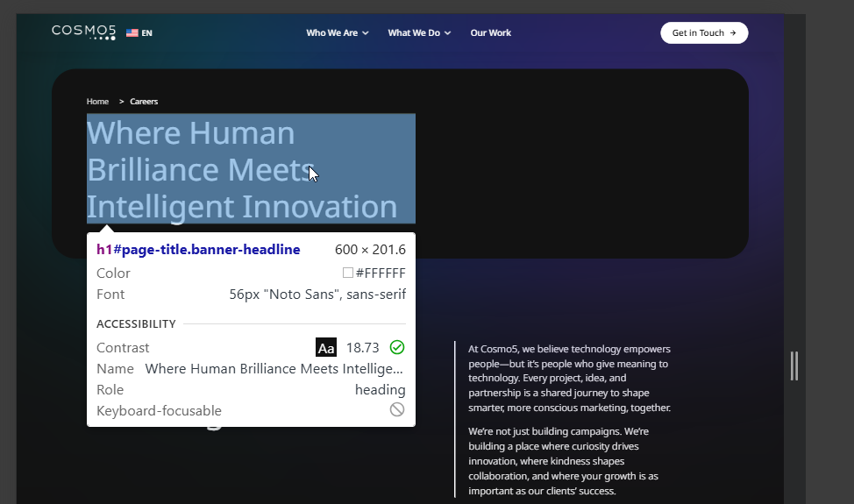Click the 18.73 contrast value
Screen dimensions: 854x504
pos(363,348)
